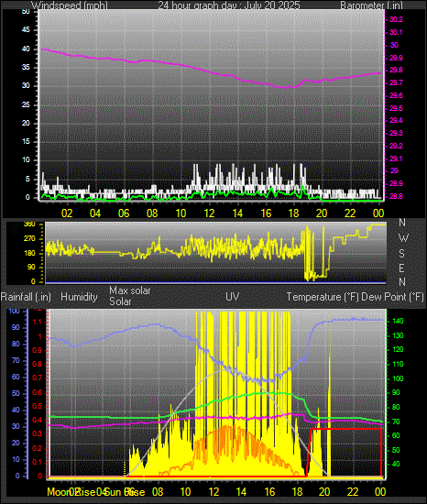Select the '28.8' barometer scale value
The width and height of the screenshot is (427, 504).
396,196
